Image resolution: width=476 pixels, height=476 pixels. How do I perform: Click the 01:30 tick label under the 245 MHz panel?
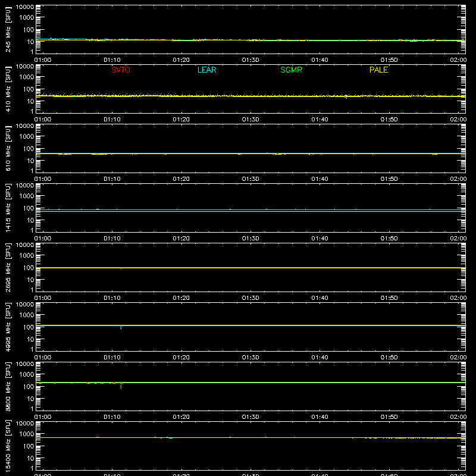[250, 60]
